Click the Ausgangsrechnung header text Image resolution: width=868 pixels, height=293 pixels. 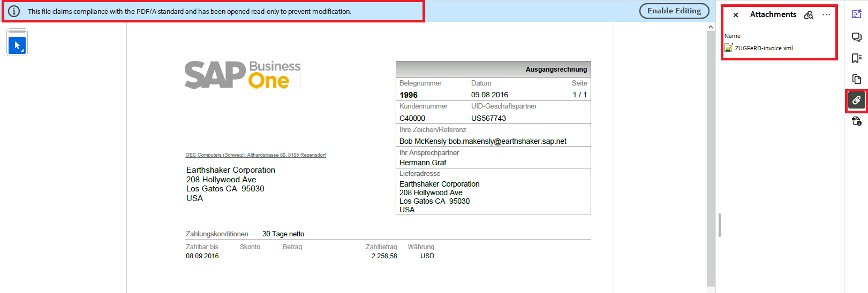pyautogui.click(x=556, y=70)
